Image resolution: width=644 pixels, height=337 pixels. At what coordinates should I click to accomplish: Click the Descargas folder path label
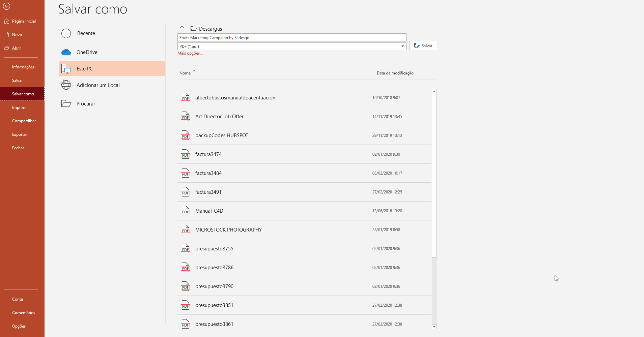[x=211, y=29]
